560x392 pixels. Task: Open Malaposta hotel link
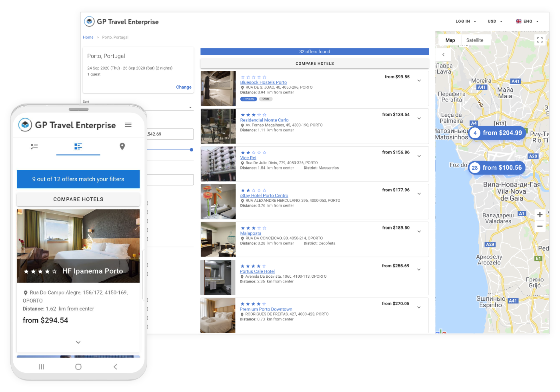pos(250,233)
